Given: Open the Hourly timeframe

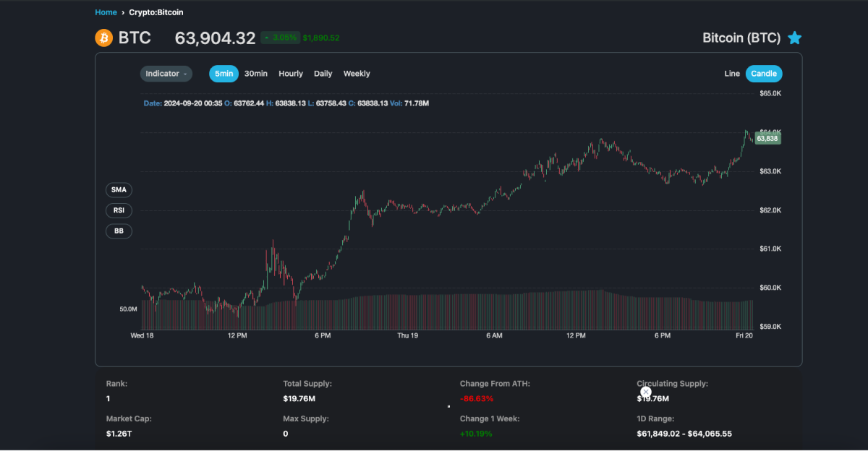Looking at the screenshot, I should click(x=291, y=73).
